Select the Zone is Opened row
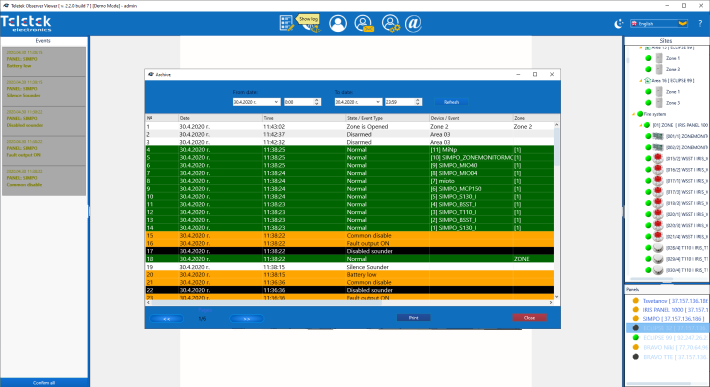The image size is (710, 387). point(350,127)
